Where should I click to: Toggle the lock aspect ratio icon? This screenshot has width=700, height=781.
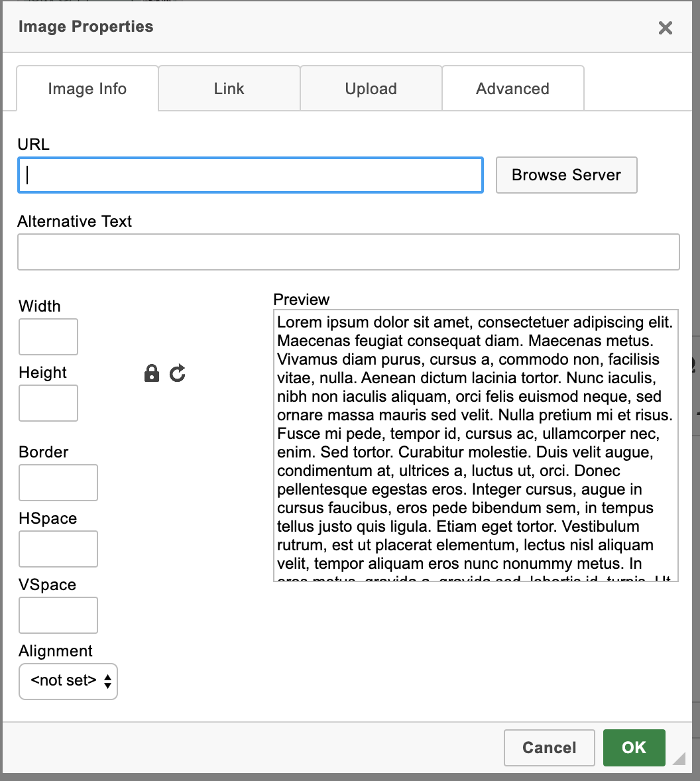pos(152,373)
